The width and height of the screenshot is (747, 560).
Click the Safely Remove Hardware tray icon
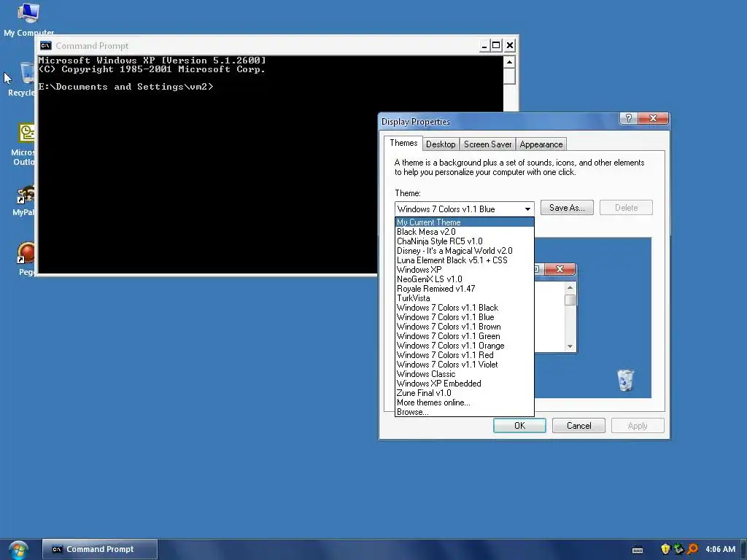pyautogui.click(x=678, y=549)
